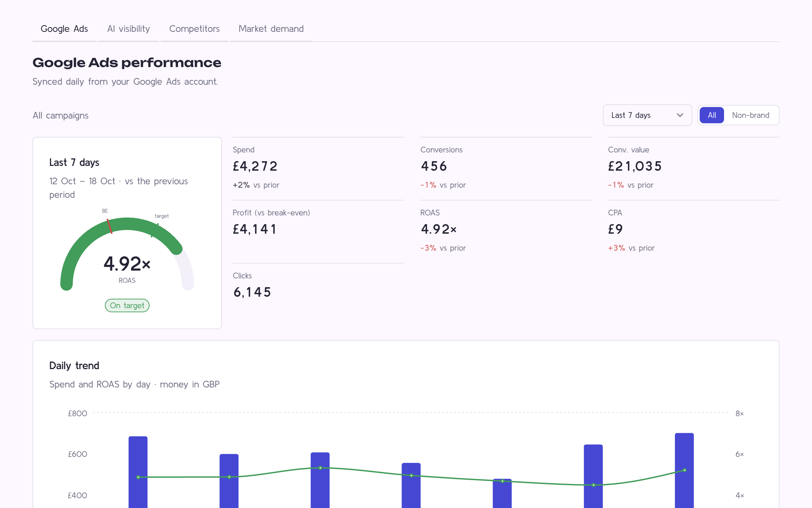This screenshot has width=812, height=508.
Task: Click the Spend value £4,272
Action: pos(255,166)
